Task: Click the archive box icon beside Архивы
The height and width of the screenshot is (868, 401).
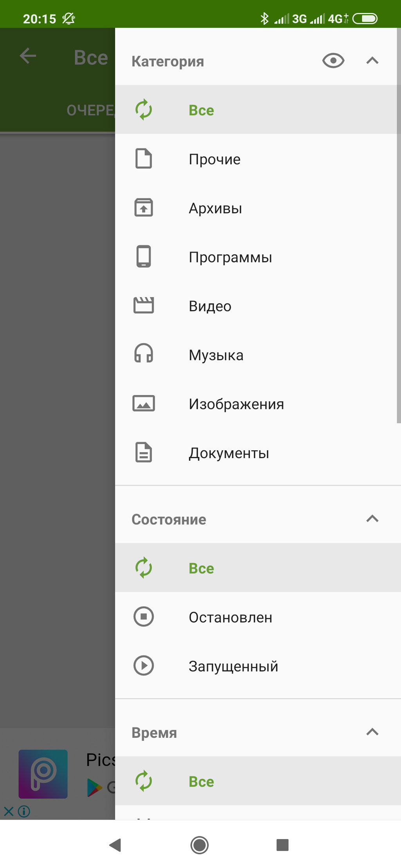Action: click(x=144, y=207)
